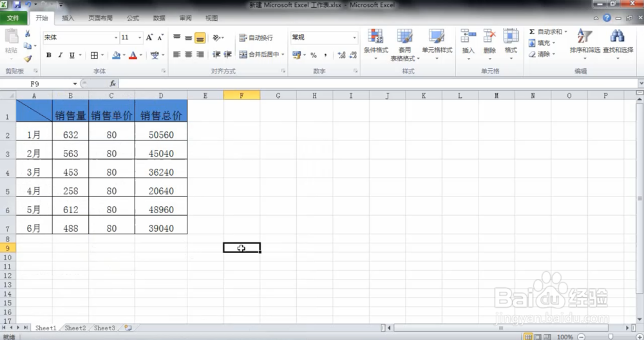The width and height of the screenshot is (644, 340).
Task: Increase font size with larger A
Action: pyautogui.click(x=149, y=37)
